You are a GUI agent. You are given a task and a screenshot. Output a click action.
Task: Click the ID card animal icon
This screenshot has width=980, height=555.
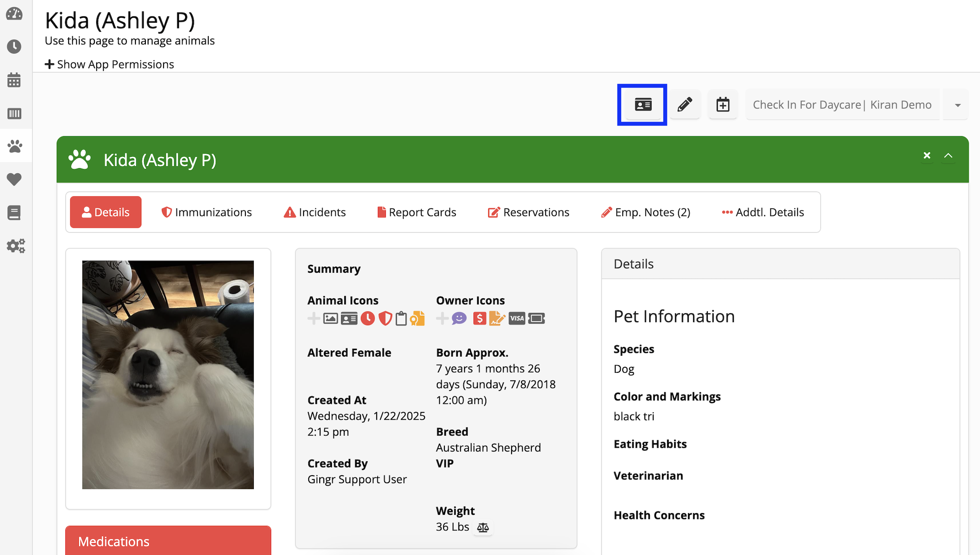coord(349,318)
